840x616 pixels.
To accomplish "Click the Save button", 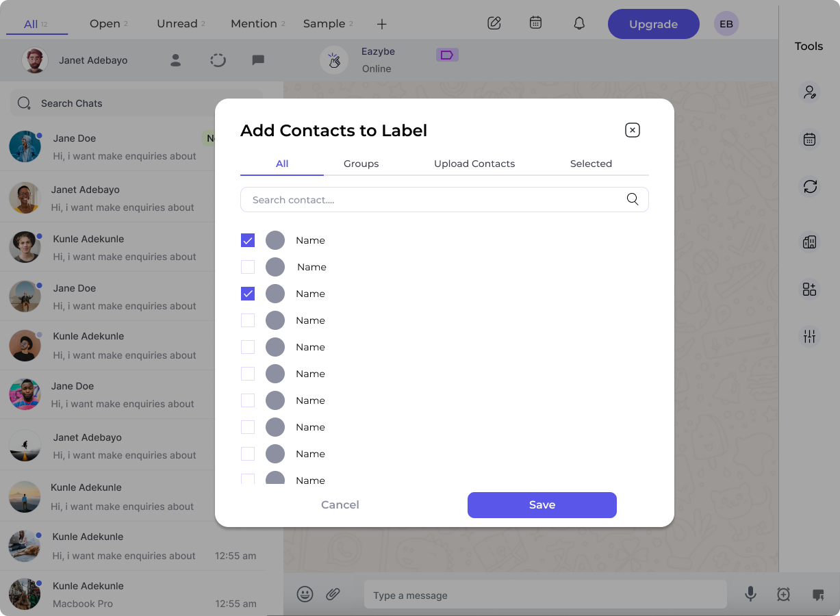I will 542,504.
